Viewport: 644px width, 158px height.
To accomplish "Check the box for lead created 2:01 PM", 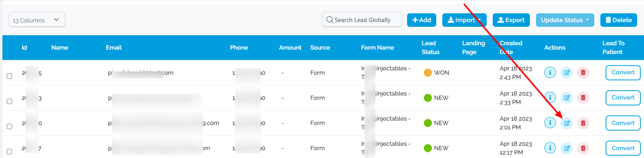I will (10, 126).
